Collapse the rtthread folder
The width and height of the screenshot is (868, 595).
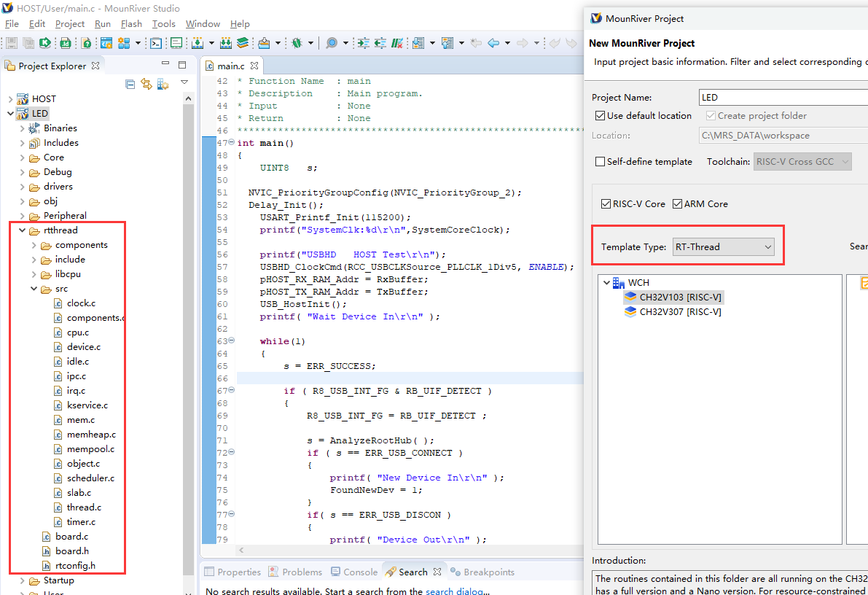(23, 230)
